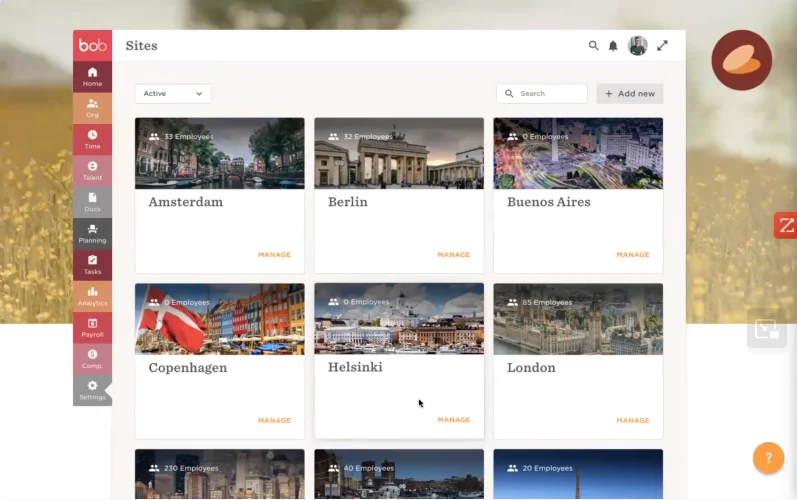
Task: Open the Planning section in sidebar
Action: [x=93, y=234]
